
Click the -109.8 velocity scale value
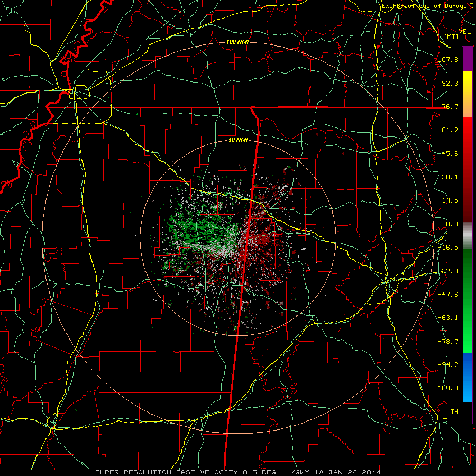click(446, 388)
